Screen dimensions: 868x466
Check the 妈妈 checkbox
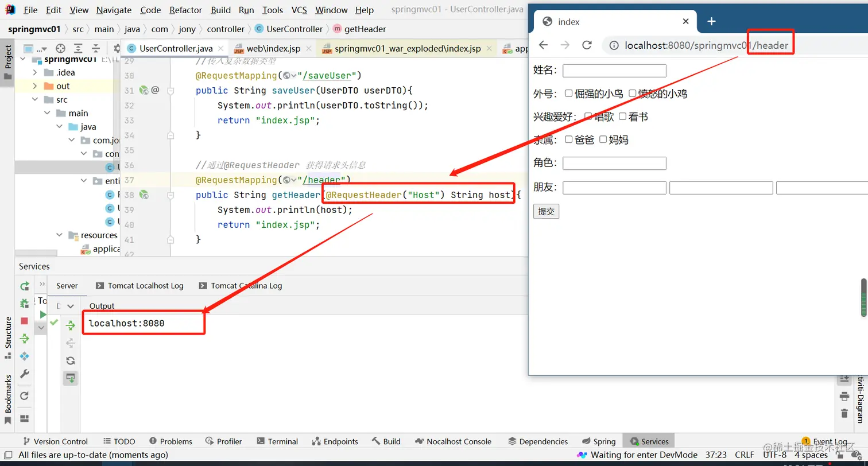point(603,139)
